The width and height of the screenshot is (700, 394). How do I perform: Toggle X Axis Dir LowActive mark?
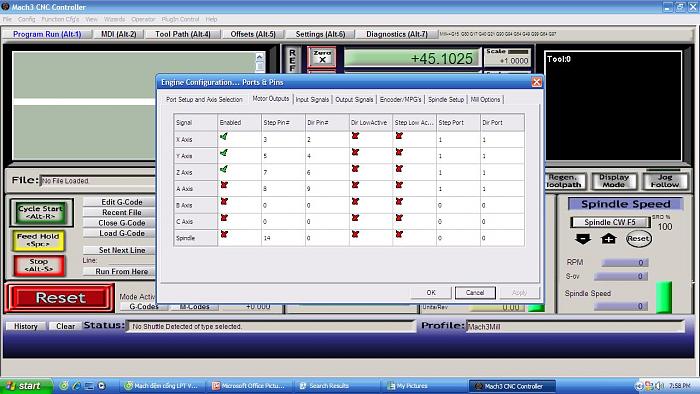(x=355, y=137)
